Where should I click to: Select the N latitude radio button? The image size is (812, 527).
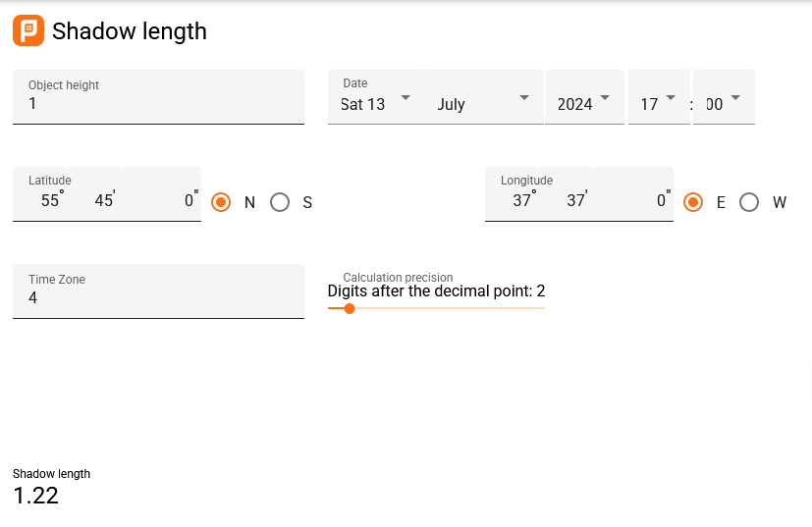point(221,202)
